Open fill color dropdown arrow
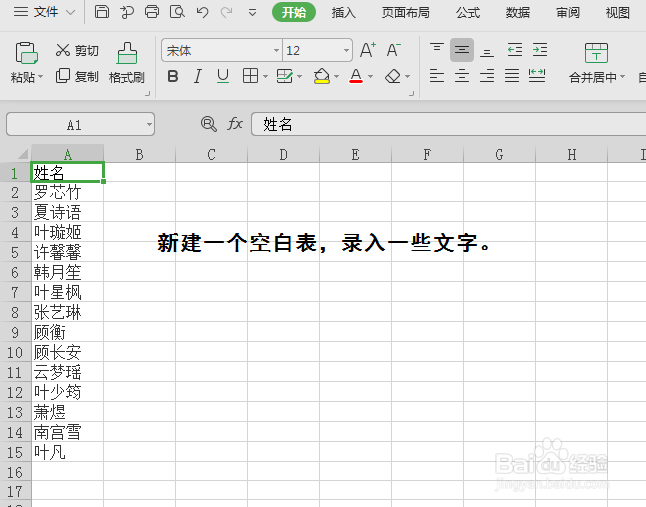646x507 pixels. click(337, 77)
